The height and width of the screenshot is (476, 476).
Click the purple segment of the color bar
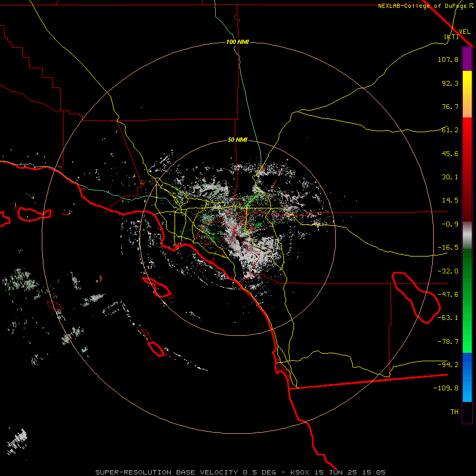(467, 59)
